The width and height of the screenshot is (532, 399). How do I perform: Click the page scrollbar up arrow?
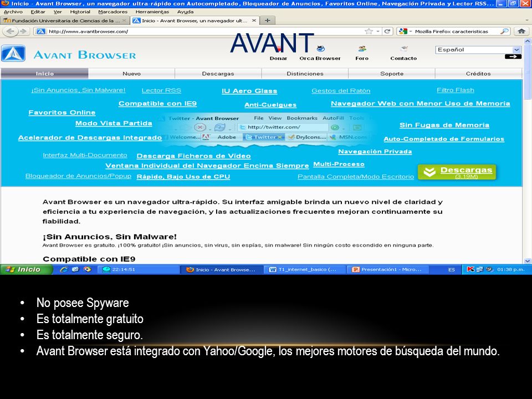coord(527,40)
